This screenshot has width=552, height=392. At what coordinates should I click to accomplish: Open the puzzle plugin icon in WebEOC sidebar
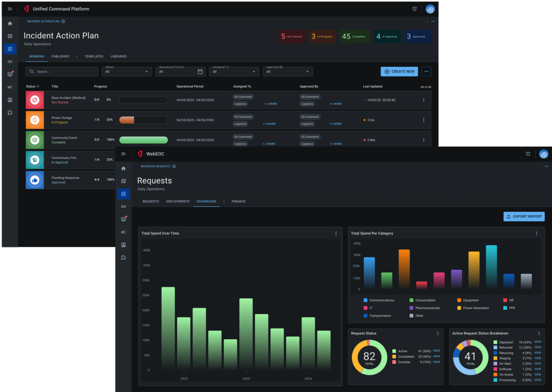pos(123,258)
